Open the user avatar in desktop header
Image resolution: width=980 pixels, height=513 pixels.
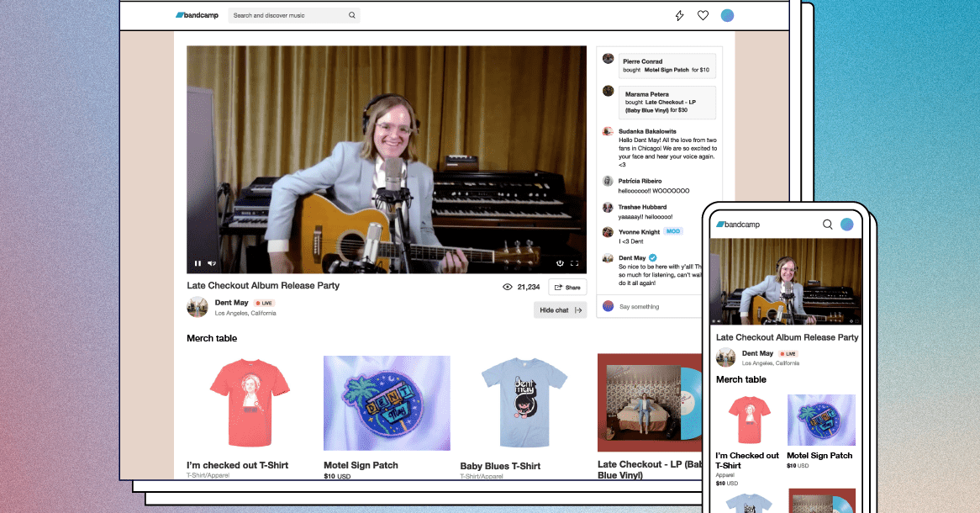(727, 16)
